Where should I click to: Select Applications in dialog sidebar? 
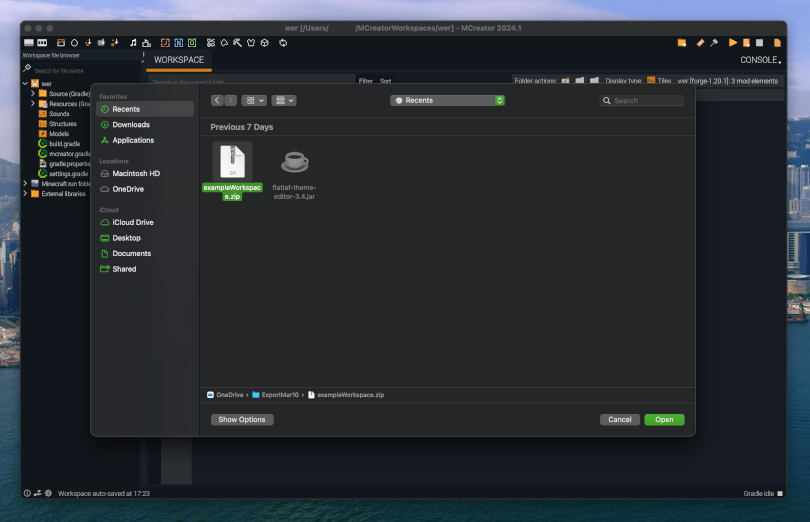pos(145,140)
